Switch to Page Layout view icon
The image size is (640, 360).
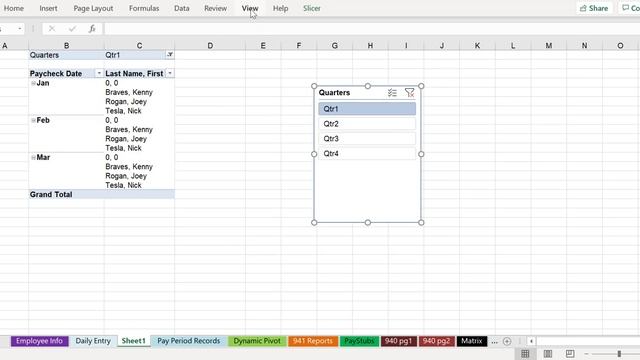tap(548, 353)
